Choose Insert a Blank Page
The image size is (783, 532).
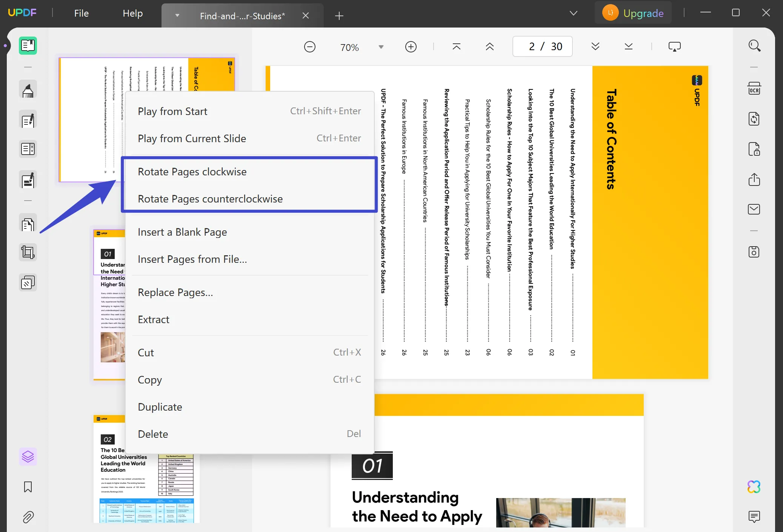pyautogui.click(x=250, y=232)
